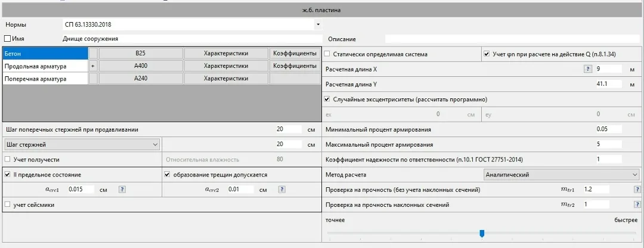Image resolution: width=644 pixels, height=248 pixels.
Task: Open the Нормы dropdown СП 63.13330.2018
Action: point(192,24)
